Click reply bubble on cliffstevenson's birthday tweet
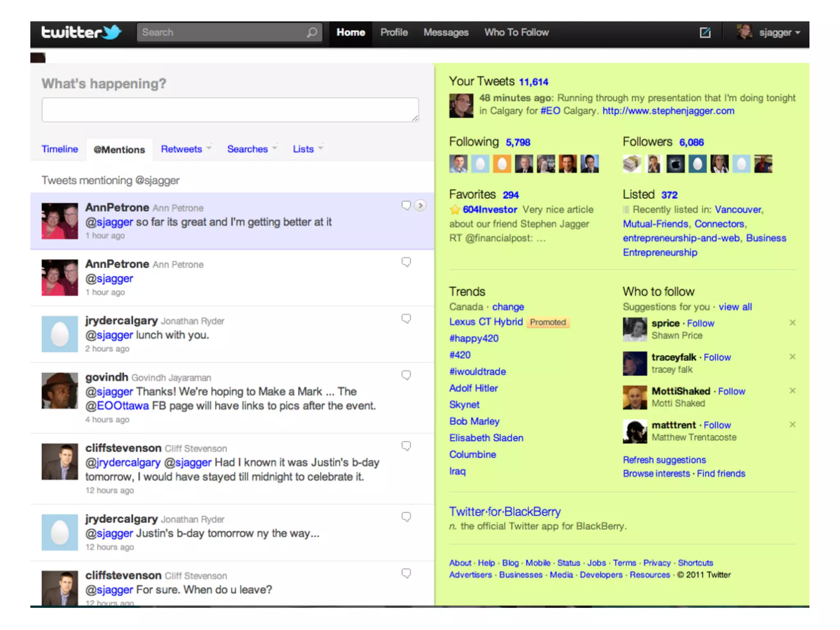Image resolution: width=840 pixels, height=630 pixels. coord(406,446)
